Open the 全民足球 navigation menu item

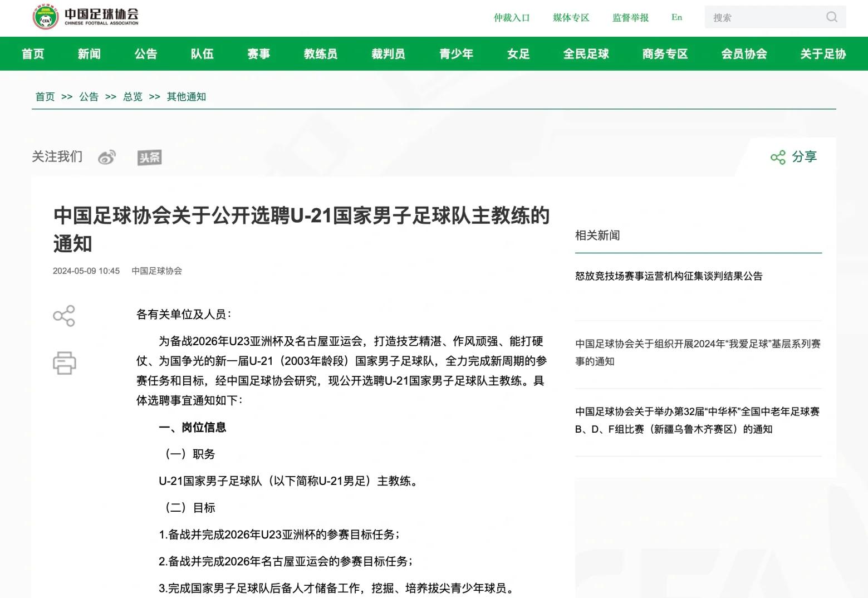pyautogui.click(x=586, y=54)
